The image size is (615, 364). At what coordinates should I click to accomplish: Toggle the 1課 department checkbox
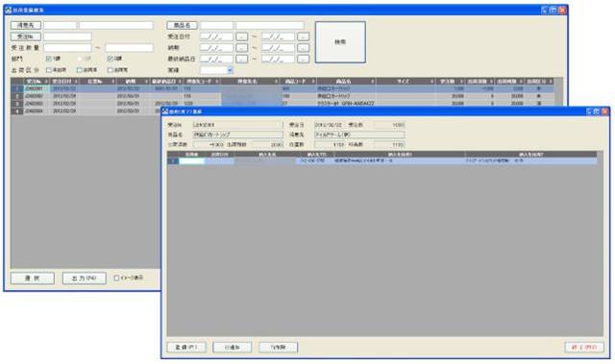point(49,59)
